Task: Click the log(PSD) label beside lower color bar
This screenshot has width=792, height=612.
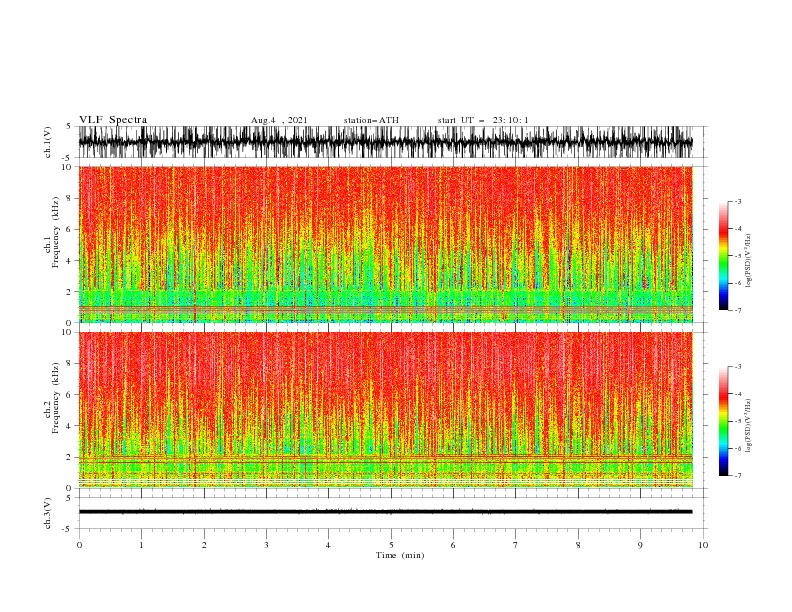Action: pyautogui.click(x=749, y=426)
